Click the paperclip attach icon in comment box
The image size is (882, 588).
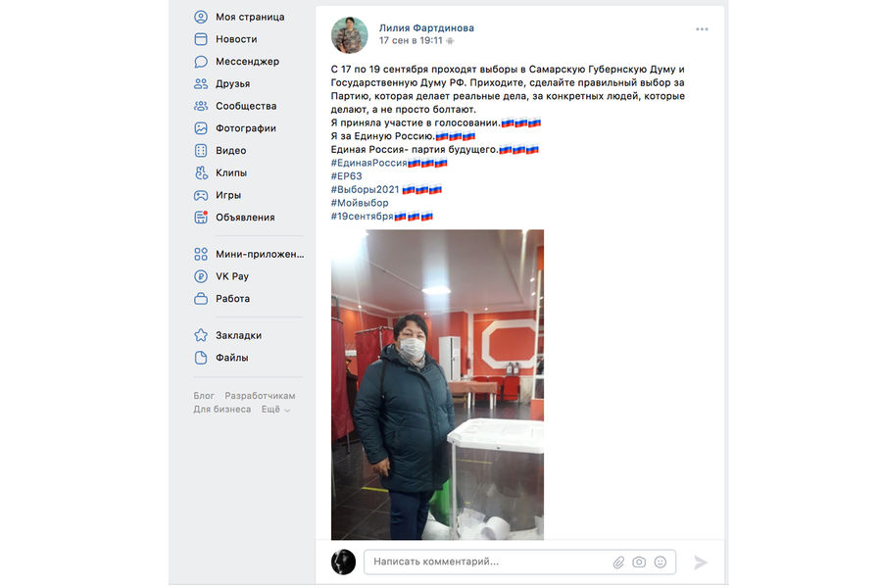(618, 563)
